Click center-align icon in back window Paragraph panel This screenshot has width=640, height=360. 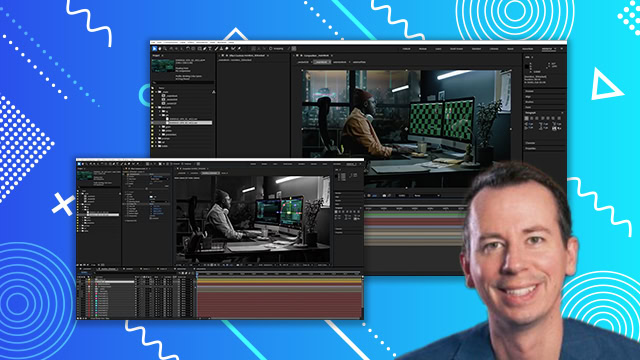pyautogui.click(x=532, y=118)
